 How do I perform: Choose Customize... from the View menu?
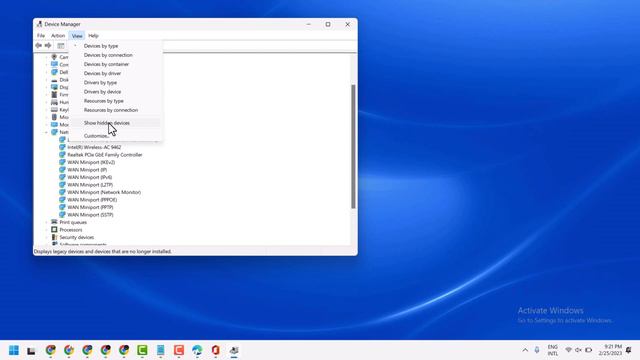tap(116, 136)
